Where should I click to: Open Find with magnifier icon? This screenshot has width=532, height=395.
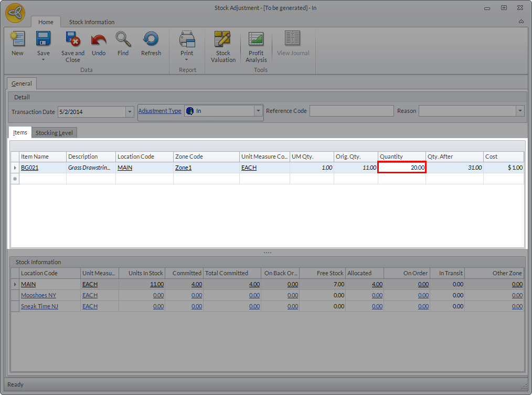[x=123, y=40]
